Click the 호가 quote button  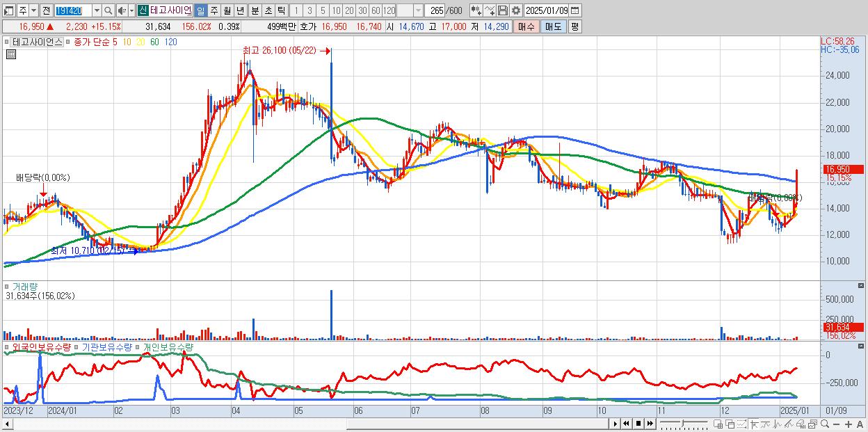point(308,26)
